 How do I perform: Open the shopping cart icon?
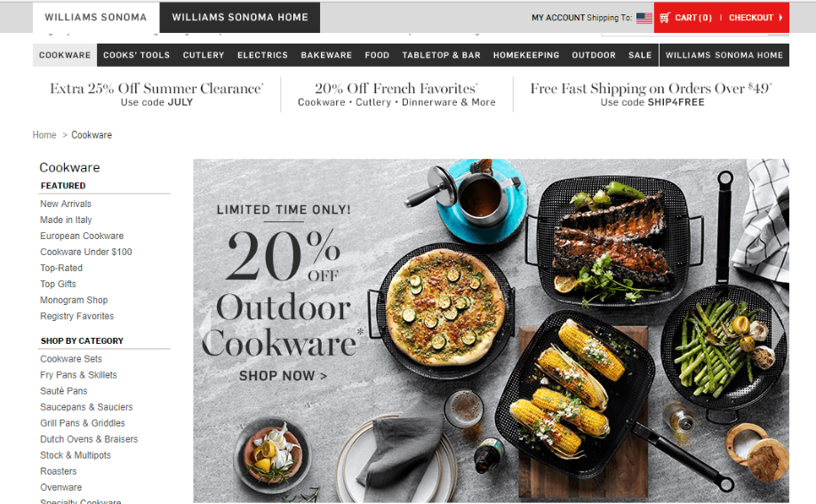[665, 18]
